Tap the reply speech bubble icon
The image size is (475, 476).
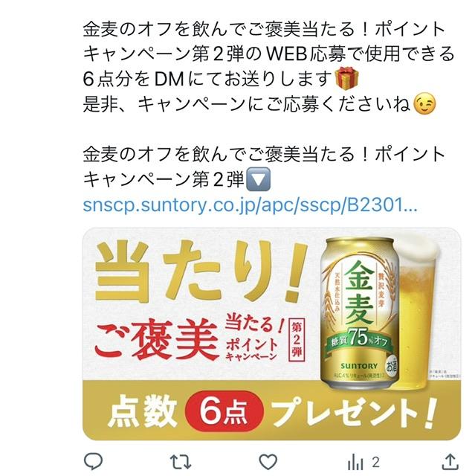pyautogui.click(x=93, y=462)
